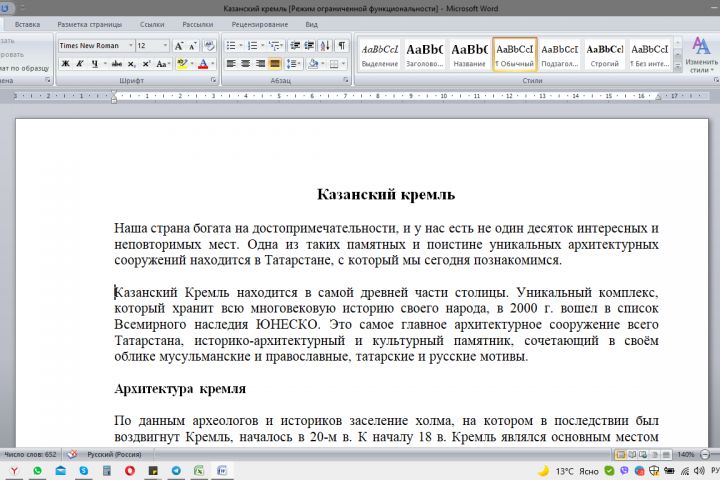Screen dimensions: 720x480
Task: Switch to the Разметка страницы tab
Action: tap(90, 24)
